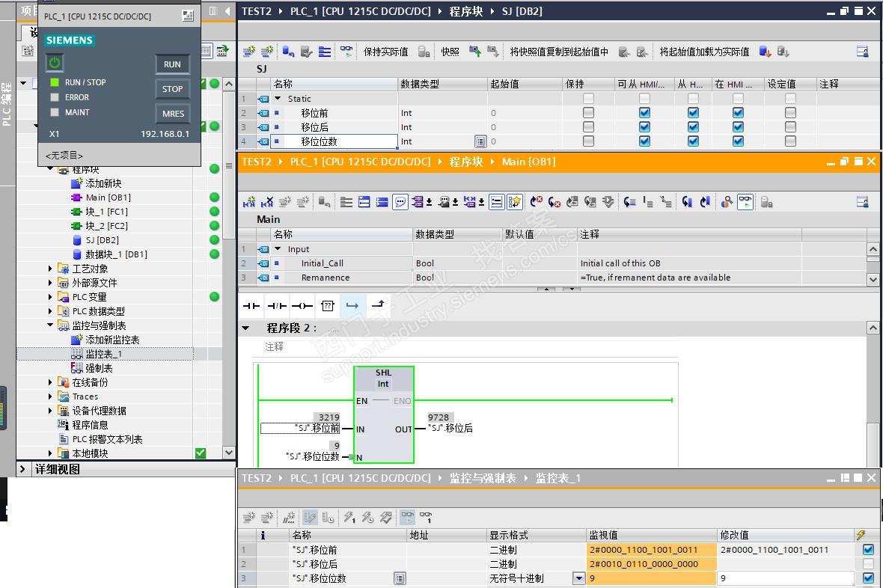883x588 pixels.
Task: Click the copy snapshot icon after 将快照值复制到起始值中
Action: pyautogui.click(x=624, y=52)
